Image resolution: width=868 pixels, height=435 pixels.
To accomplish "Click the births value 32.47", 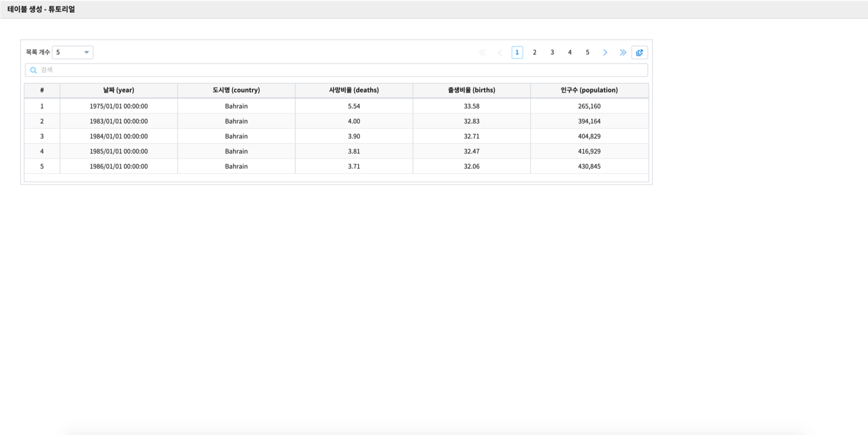I will (471, 151).
